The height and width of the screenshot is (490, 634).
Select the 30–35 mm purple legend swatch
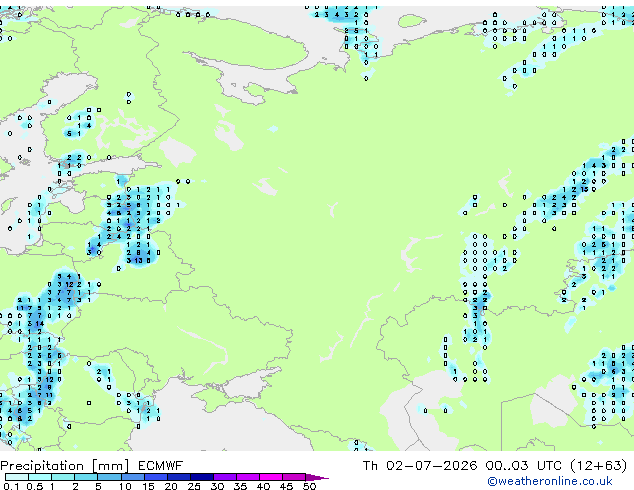(x=225, y=477)
